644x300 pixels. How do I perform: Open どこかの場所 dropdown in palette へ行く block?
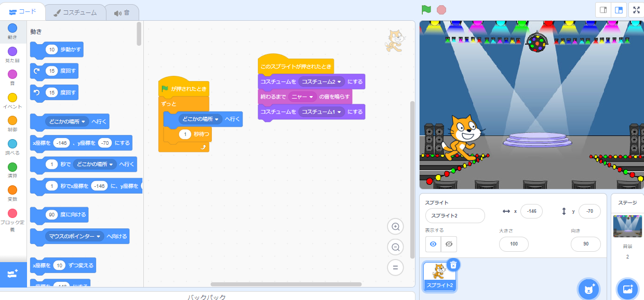point(66,122)
